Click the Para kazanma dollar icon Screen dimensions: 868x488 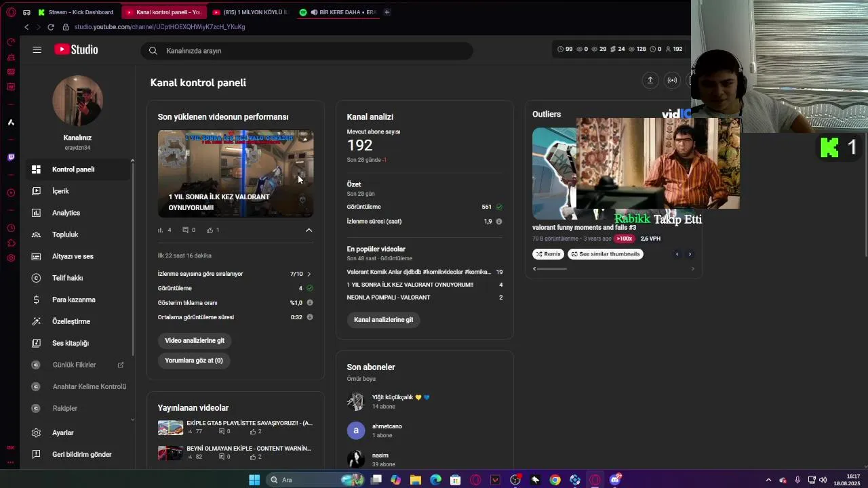[x=37, y=300]
